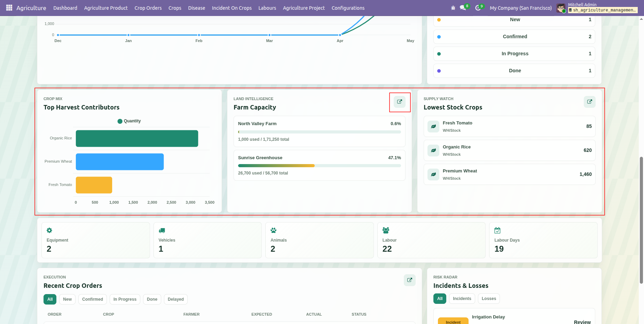Click the bug debug icon in navbar
This screenshot has width=644, height=324.
(453, 8)
